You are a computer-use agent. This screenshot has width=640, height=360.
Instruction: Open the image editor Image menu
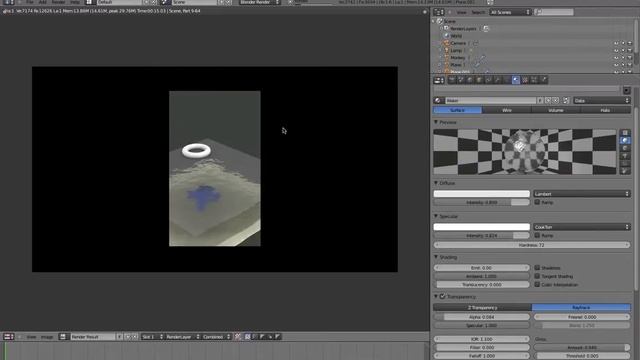tap(47, 337)
